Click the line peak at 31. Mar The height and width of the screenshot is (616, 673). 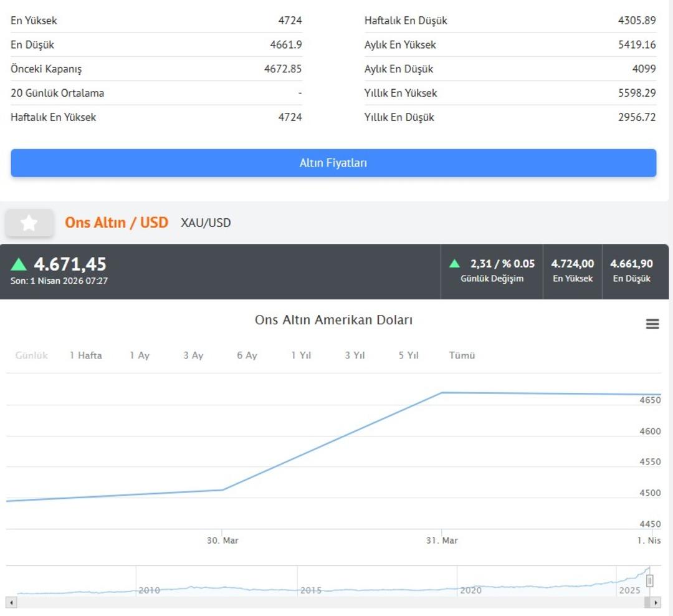442,393
